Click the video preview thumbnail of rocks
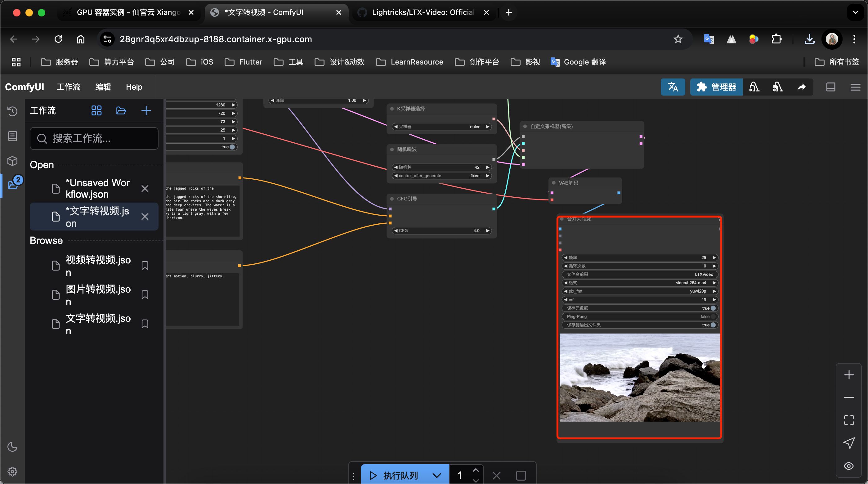 point(640,378)
